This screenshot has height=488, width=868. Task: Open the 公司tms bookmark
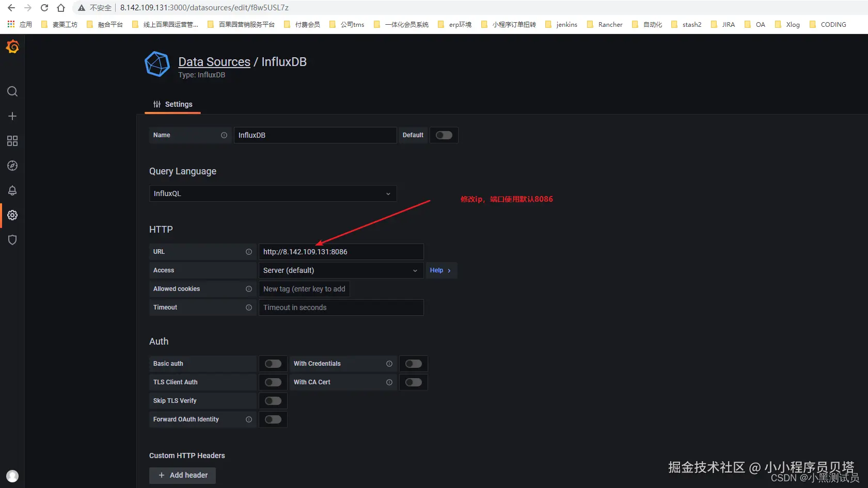click(347, 24)
